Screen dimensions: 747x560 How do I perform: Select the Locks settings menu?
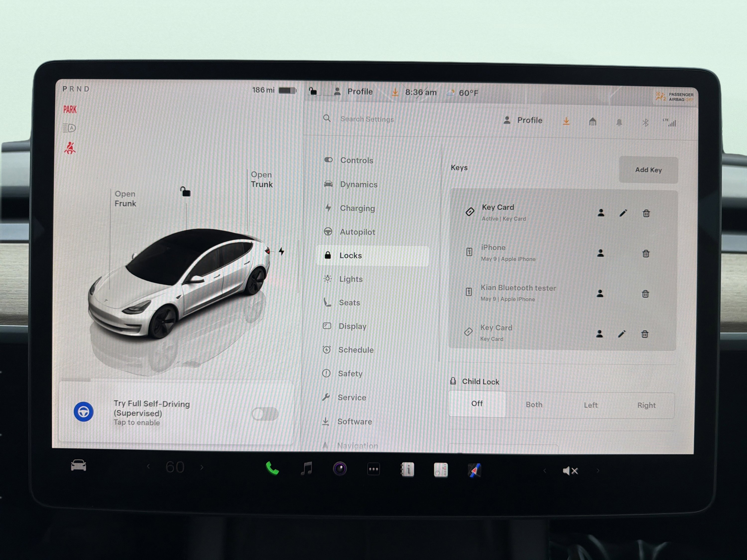coord(373,256)
